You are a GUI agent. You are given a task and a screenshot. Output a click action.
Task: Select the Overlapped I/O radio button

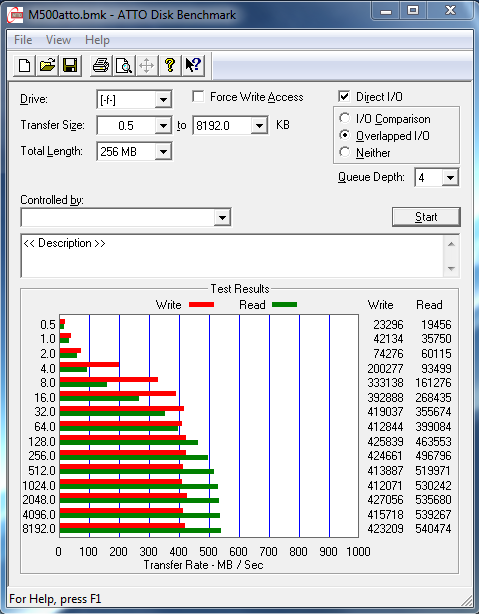345,135
